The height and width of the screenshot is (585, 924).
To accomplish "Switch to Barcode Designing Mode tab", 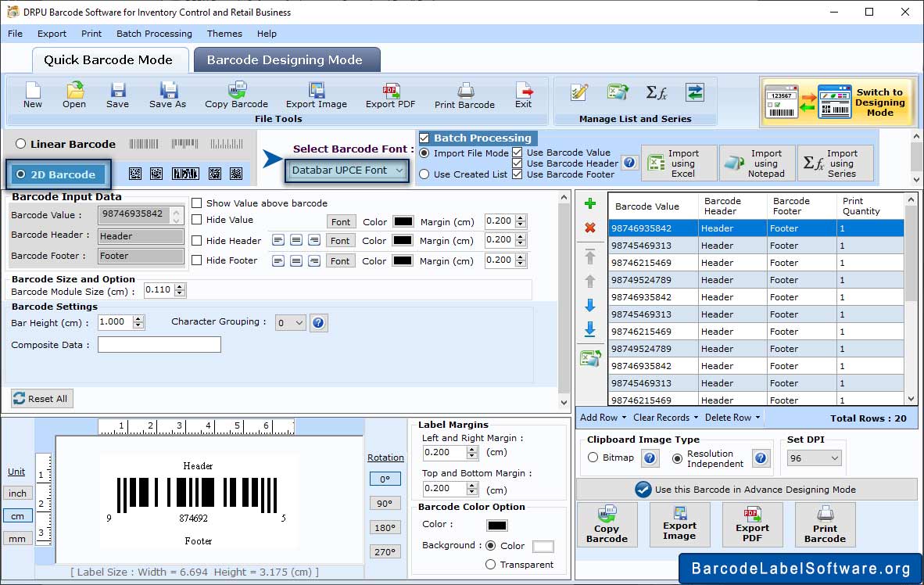I will (285, 60).
